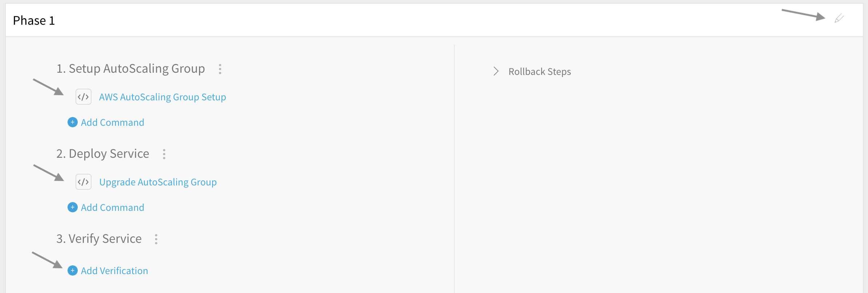Click code icon beside Upgrade AutoScaling Group
The height and width of the screenshot is (293, 868).
click(x=84, y=182)
